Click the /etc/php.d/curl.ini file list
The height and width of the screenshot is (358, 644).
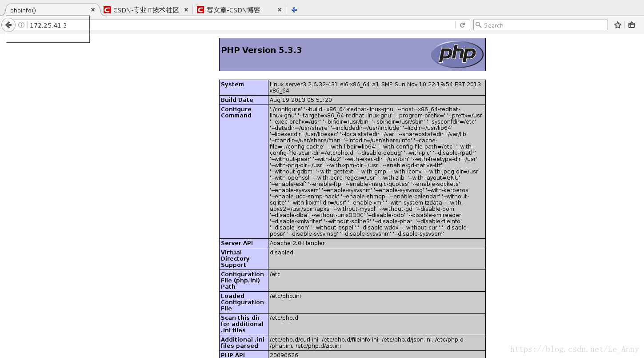tap(367, 343)
